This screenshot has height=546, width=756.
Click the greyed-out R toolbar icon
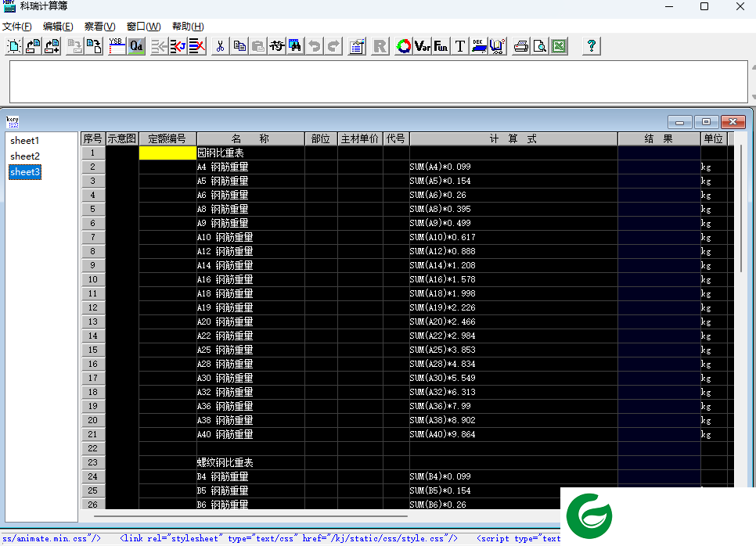[x=380, y=46]
